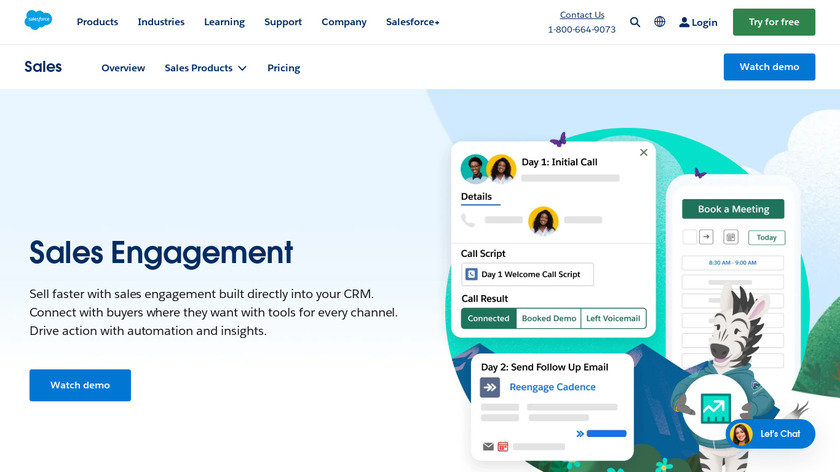Viewport: 840px width, 472px height.
Task: Open the Salesforce+ menu
Action: pos(412,22)
